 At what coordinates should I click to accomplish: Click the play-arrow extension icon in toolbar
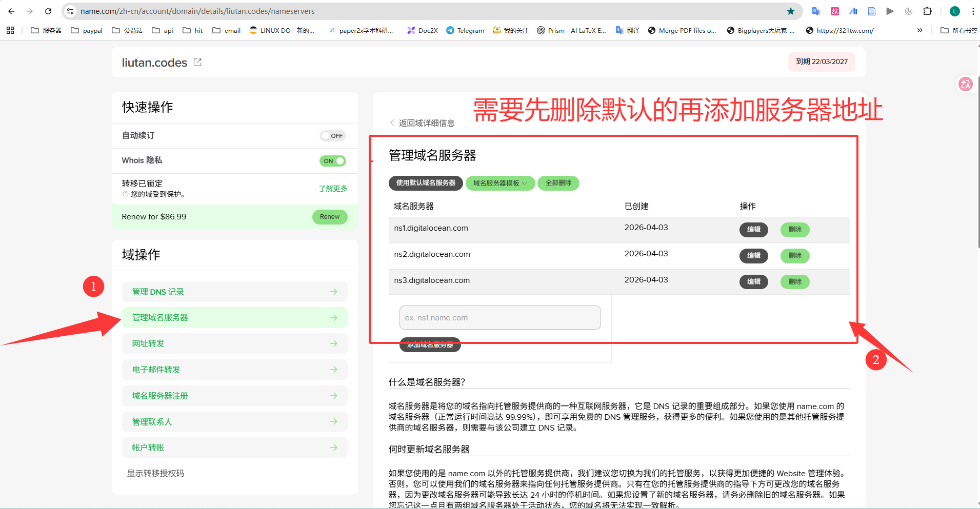point(890,11)
